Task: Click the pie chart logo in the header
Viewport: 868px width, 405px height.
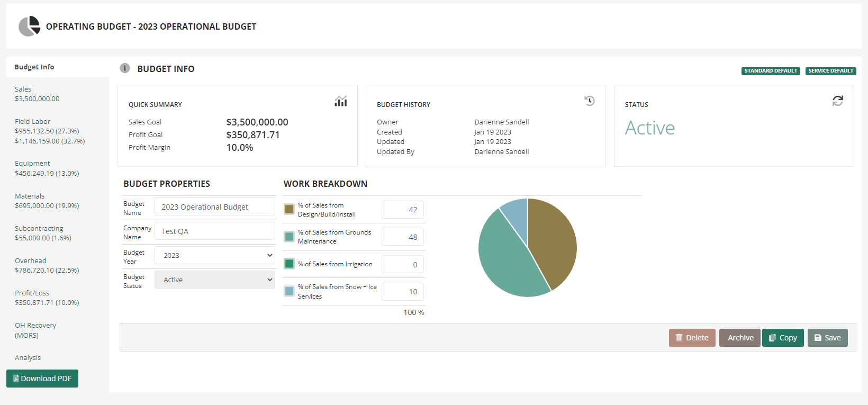Action: pyautogui.click(x=30, y=26)
